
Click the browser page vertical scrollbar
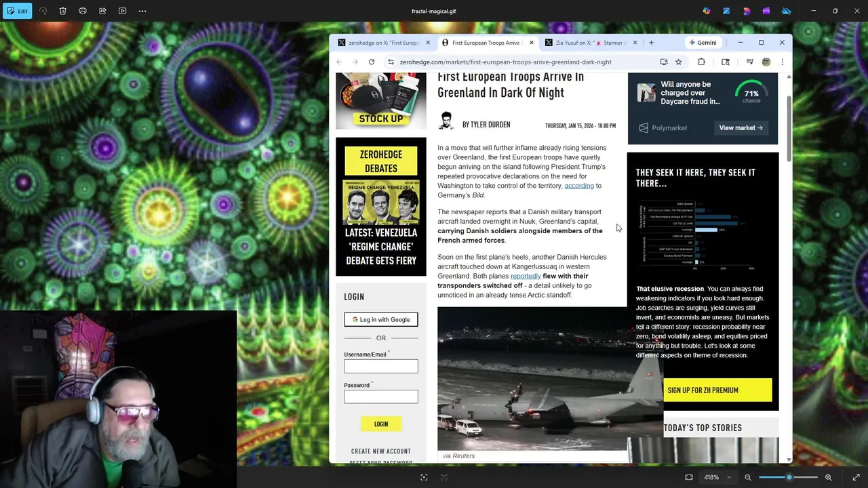[789, 129]
